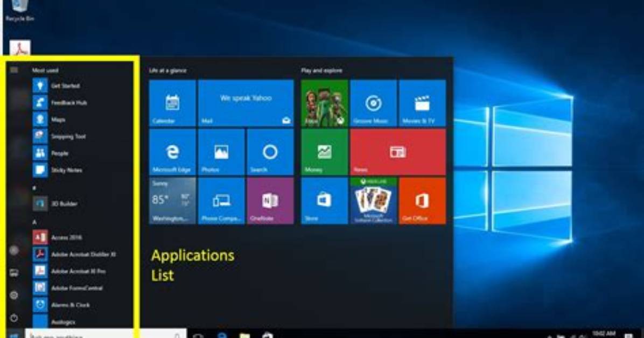Launch the Groove Music tile
Image resolution: width=644 pixels, height=338 pixels.
click(x=373, y=103)
